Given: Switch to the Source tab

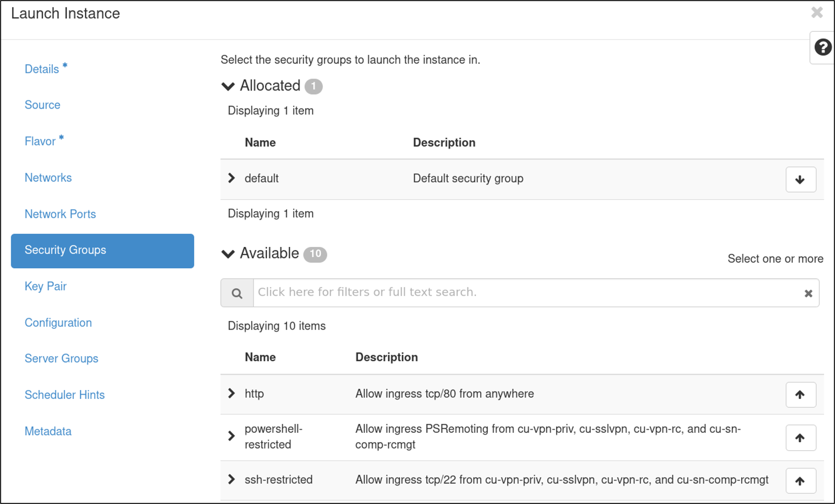Looking at the screenshot, I should pos(42,105).
